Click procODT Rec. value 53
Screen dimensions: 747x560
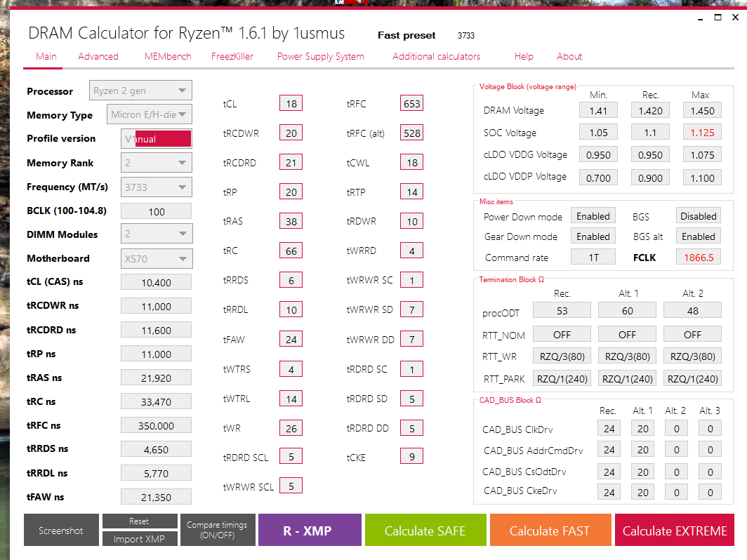pos(562,310)
